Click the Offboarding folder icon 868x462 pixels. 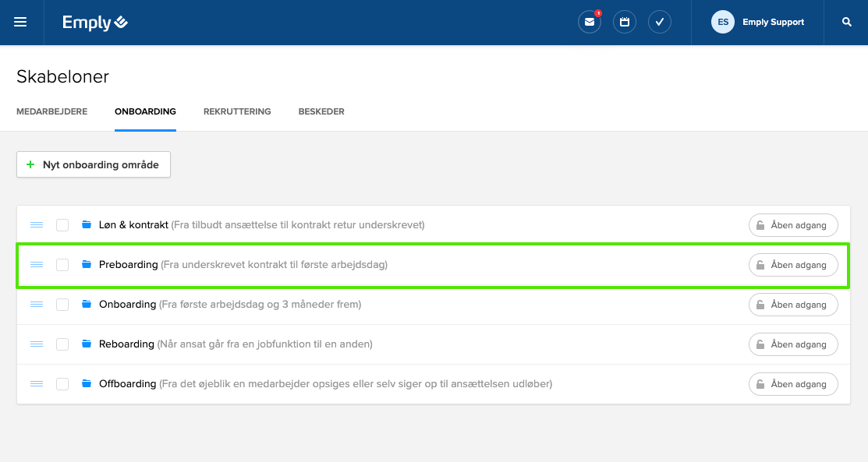click(x=87, y=384)
